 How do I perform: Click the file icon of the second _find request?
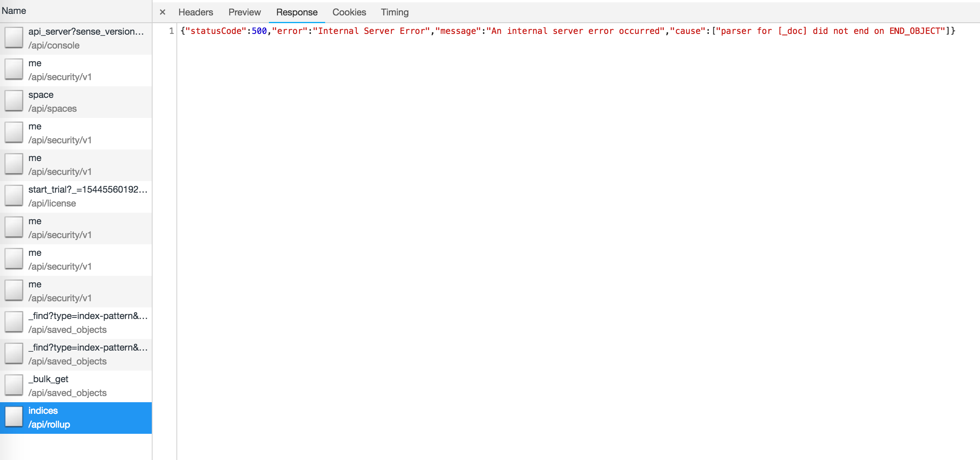coord(13,354)
